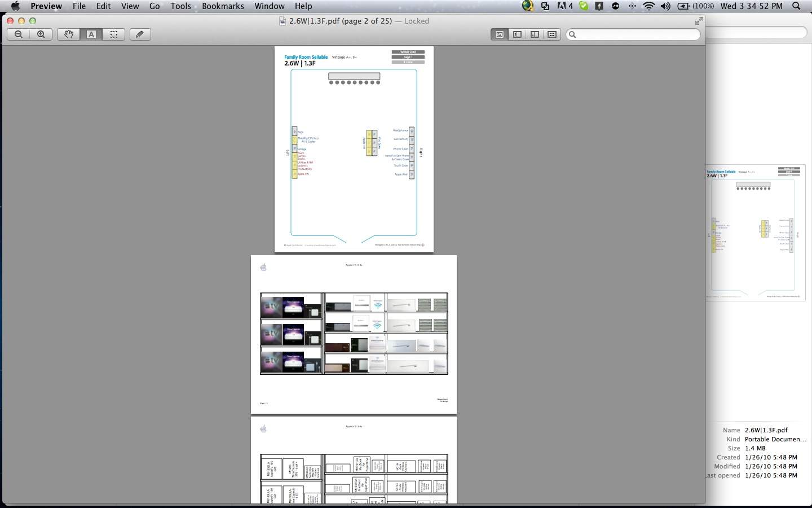Screen dimensions: 812x508
Task: Choose the rectangular Select tool
Action: tap(114, 34)
